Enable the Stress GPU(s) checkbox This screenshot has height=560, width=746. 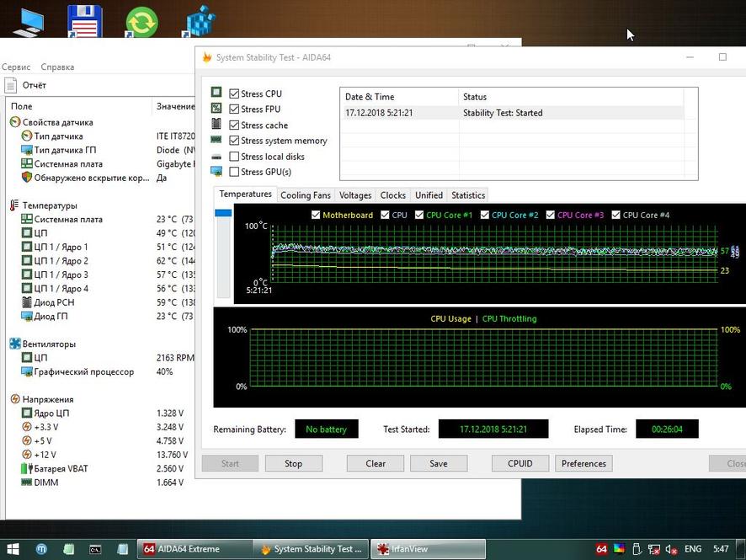(x=234, y=172)
